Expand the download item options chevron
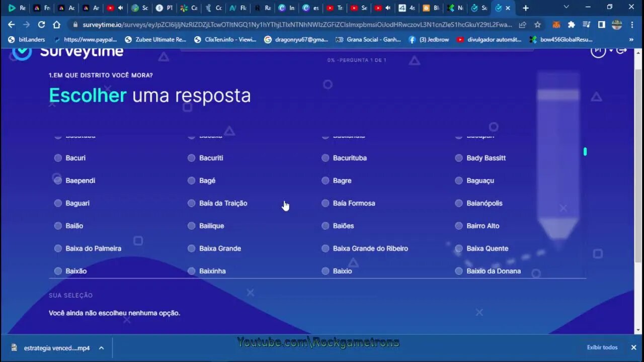This screenshot has width=644, height=362. (101, 347)
